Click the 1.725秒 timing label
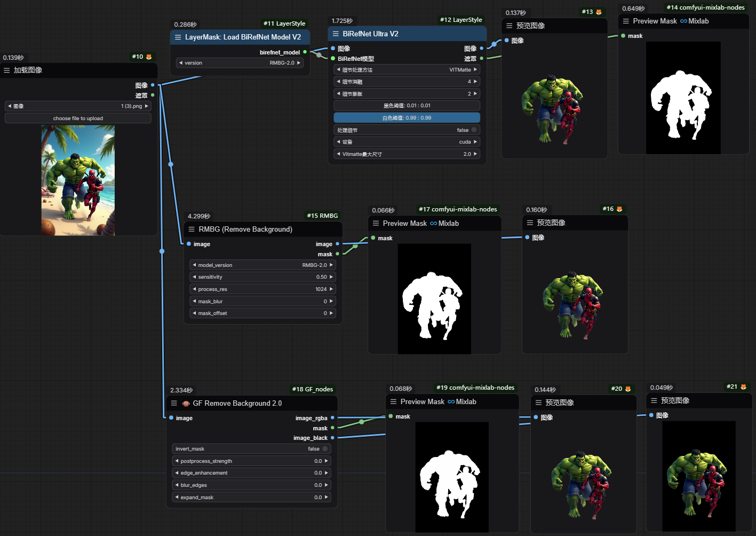 pyautogui.click(x=342, y=21)
